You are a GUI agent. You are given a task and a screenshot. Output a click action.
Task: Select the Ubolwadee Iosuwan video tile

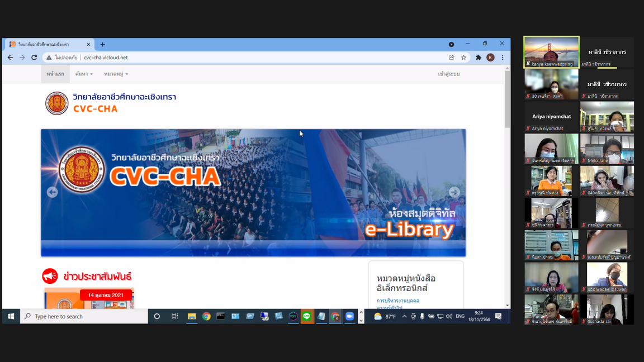(x=607, y=278)
